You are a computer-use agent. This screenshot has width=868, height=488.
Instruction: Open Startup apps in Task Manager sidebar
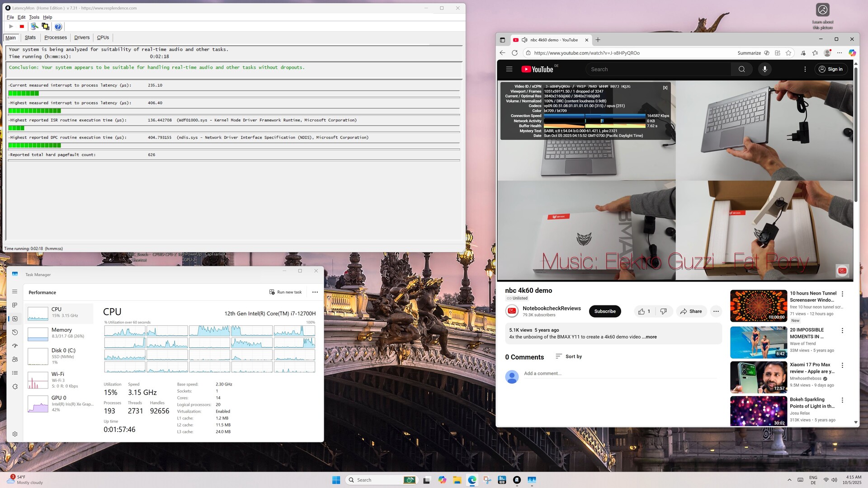[x=15, y=346]
